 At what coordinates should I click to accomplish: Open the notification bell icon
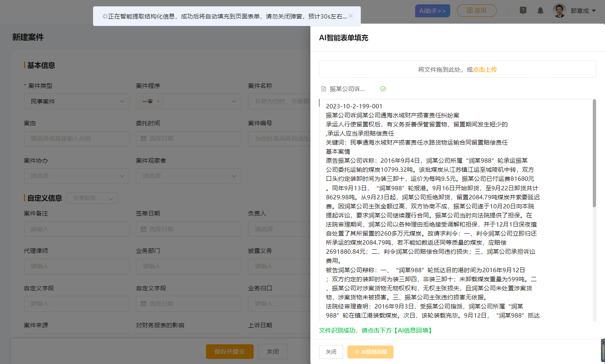(x=540, y=11)
